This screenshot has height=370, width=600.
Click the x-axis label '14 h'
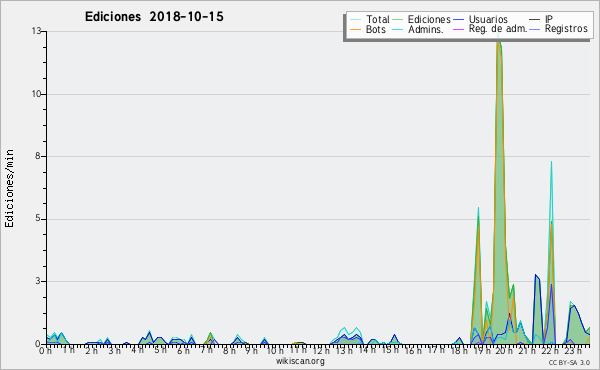(367, 350)
